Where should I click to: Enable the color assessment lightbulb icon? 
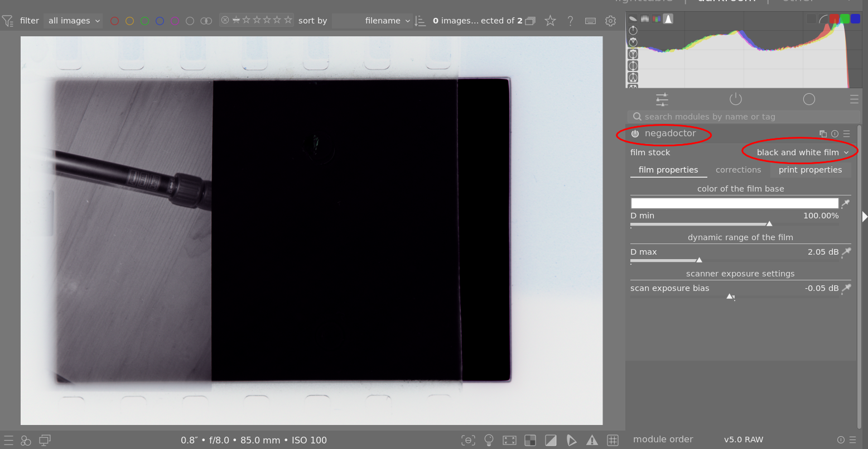[489, 440]
